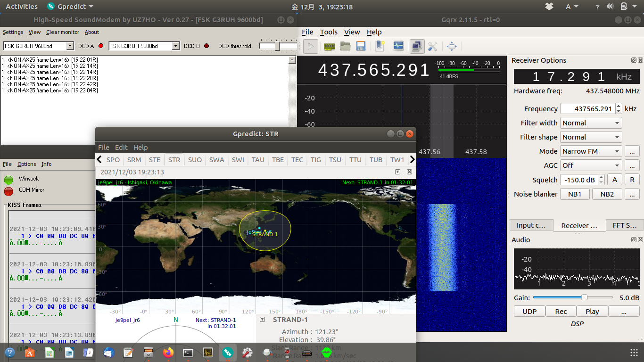
Task: Close the Gpredict map view with its X icon
Action: 409,172
